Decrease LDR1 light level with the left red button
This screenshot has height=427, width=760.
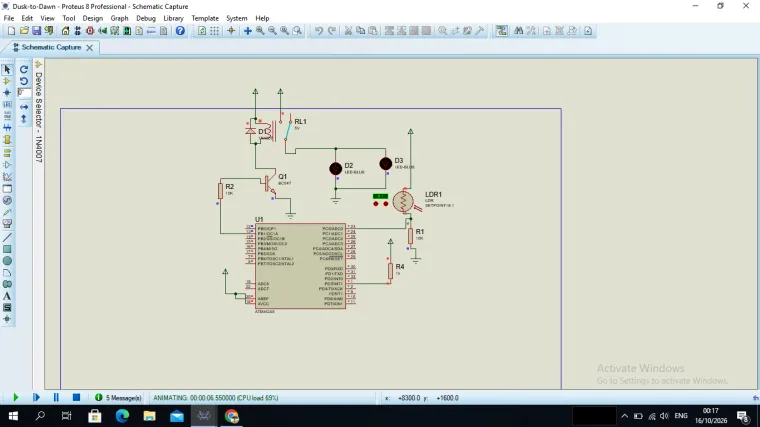click(x=376, y=204)
